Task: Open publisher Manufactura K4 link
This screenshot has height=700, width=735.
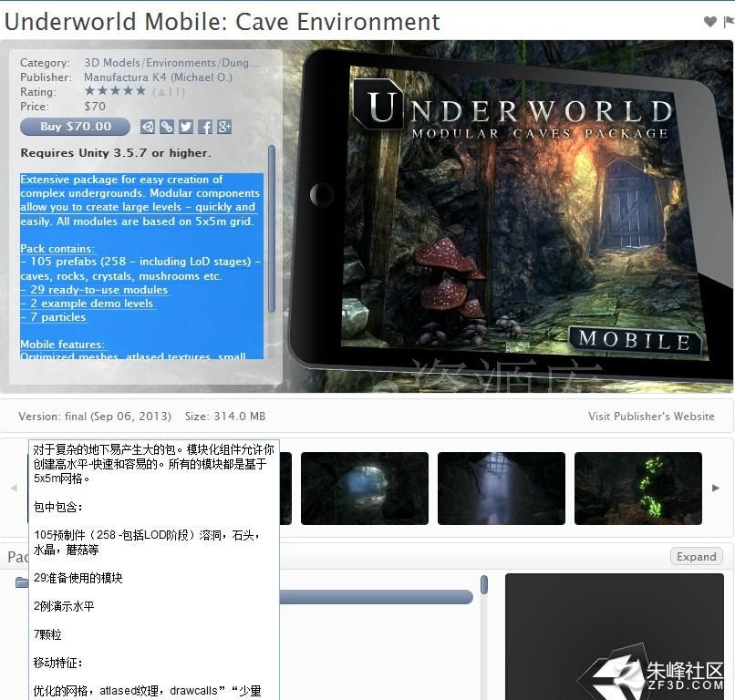Action: pyautogui.click(x=158, y=77)
